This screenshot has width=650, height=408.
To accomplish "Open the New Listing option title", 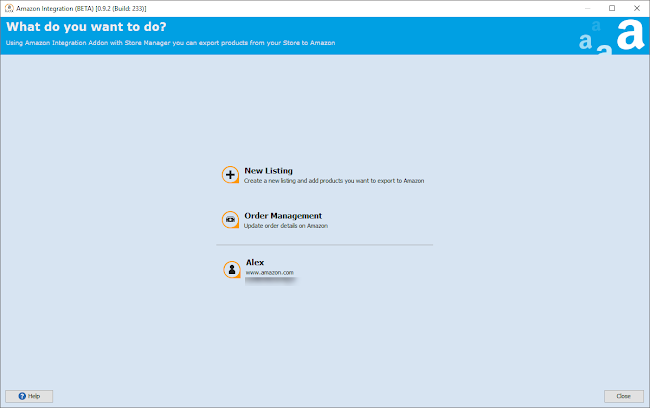I will coord(268,170).
